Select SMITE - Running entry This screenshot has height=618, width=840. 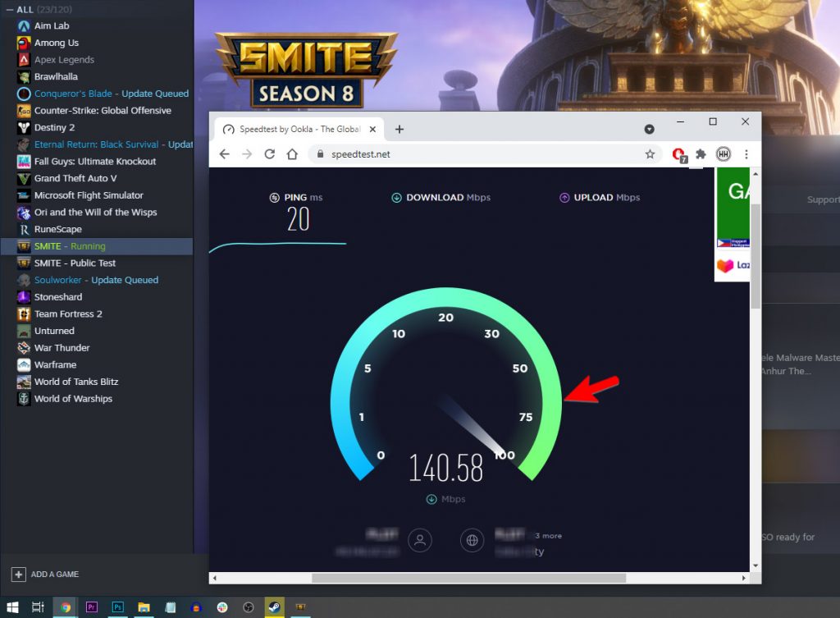tap(97, 246)
